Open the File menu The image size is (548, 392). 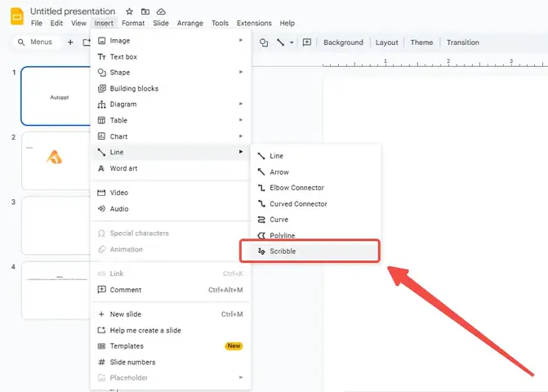37,23
